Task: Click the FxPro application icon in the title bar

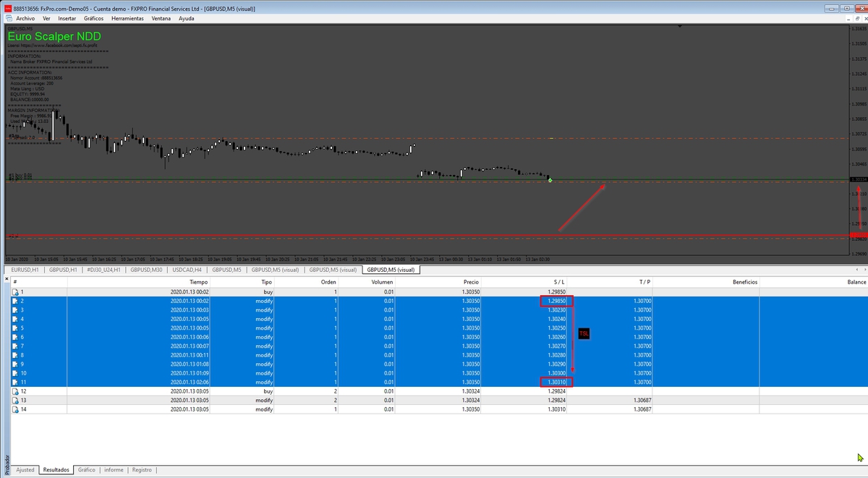Action: click(x=7, y=7)
